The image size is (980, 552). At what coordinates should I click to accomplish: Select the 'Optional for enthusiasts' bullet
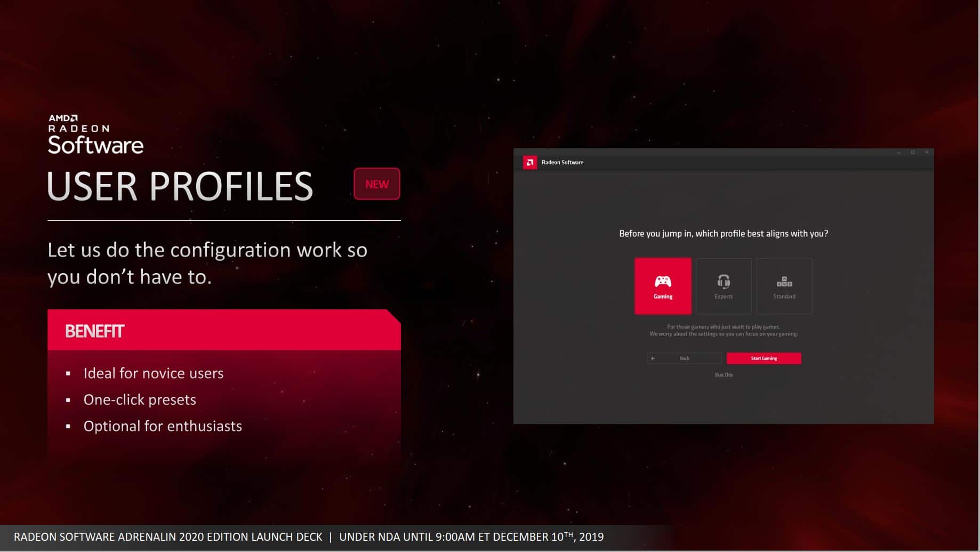(163, 426)
